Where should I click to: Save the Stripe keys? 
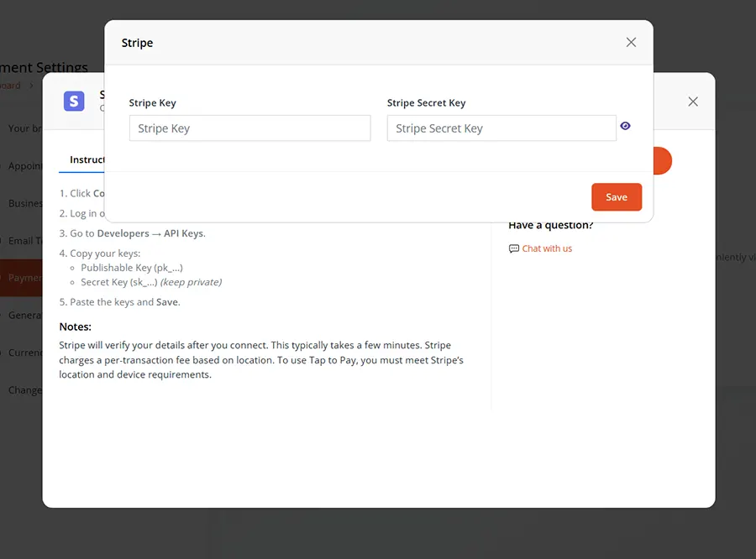point(617,197)
